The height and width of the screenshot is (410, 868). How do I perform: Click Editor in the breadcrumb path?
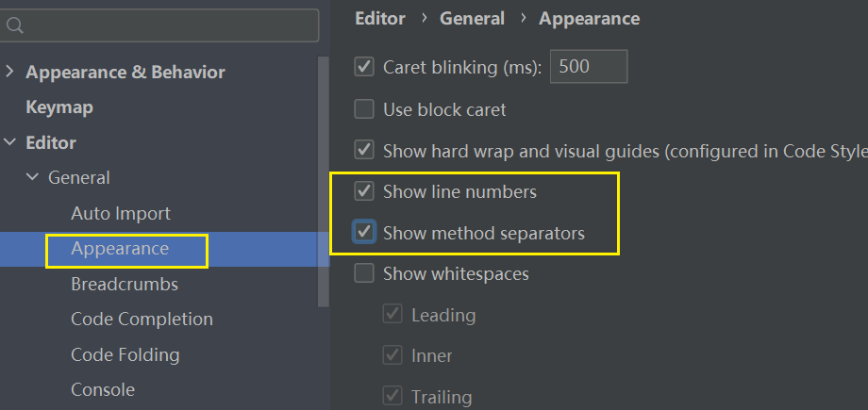click(x=380, y=19)
